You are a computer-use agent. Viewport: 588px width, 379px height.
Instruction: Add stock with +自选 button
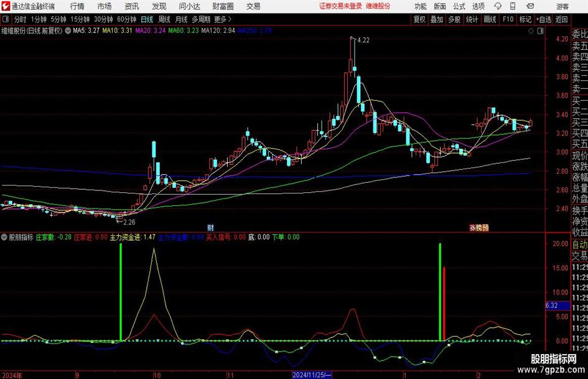[544, 19]
